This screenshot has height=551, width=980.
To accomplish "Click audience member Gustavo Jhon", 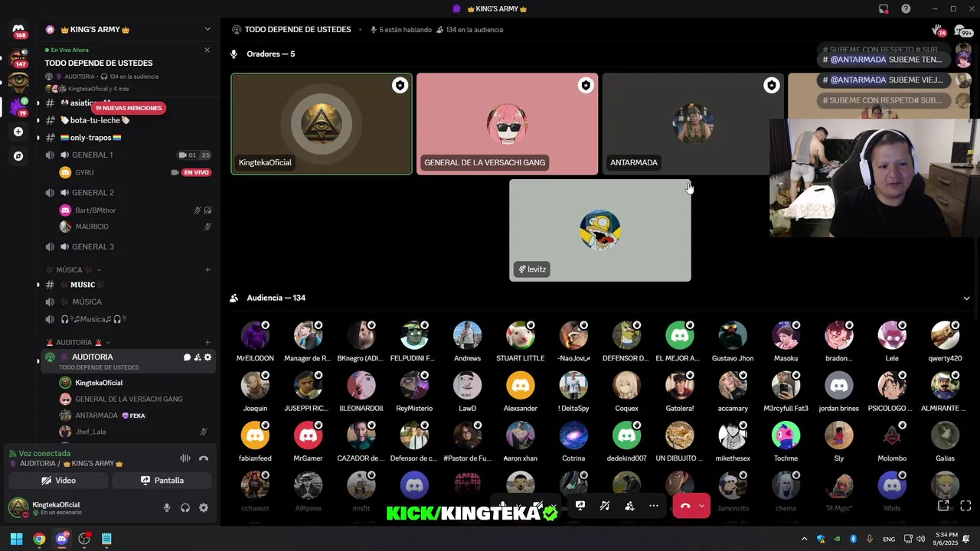I will click(x=733, y=342).
